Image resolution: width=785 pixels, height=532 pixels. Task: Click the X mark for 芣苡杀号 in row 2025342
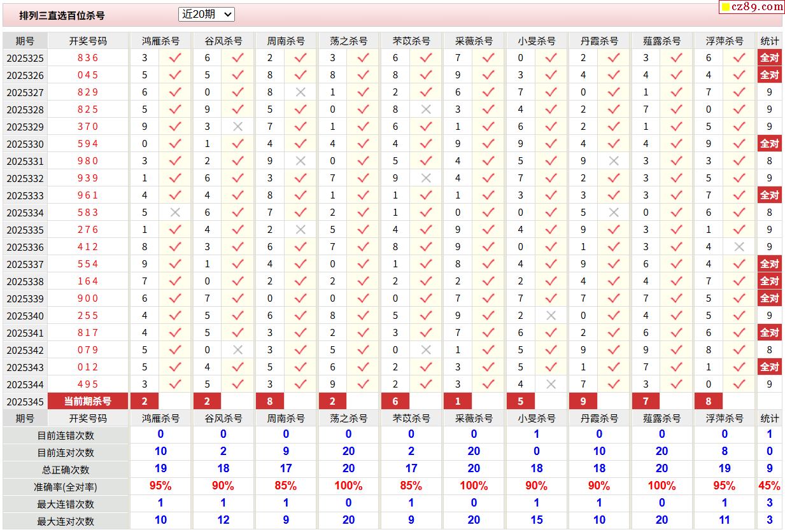point(426,350)
